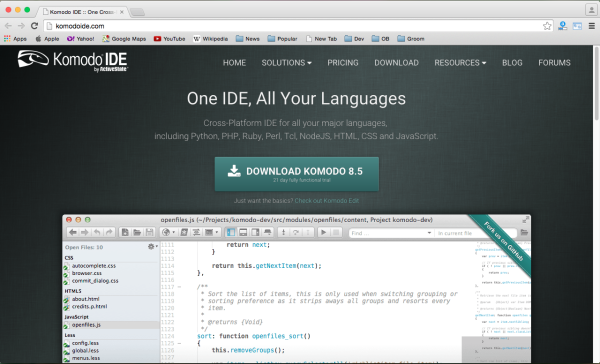Screen dimensions: 600x364
Task: Expand the Popular bookmarks folder
Action: pyautogui.click(x=282, y=39)
